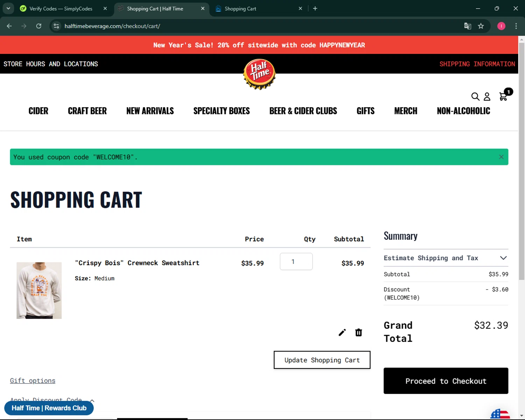Remove sweatshirt item with trash icon
525x420 pixels.
358,332
